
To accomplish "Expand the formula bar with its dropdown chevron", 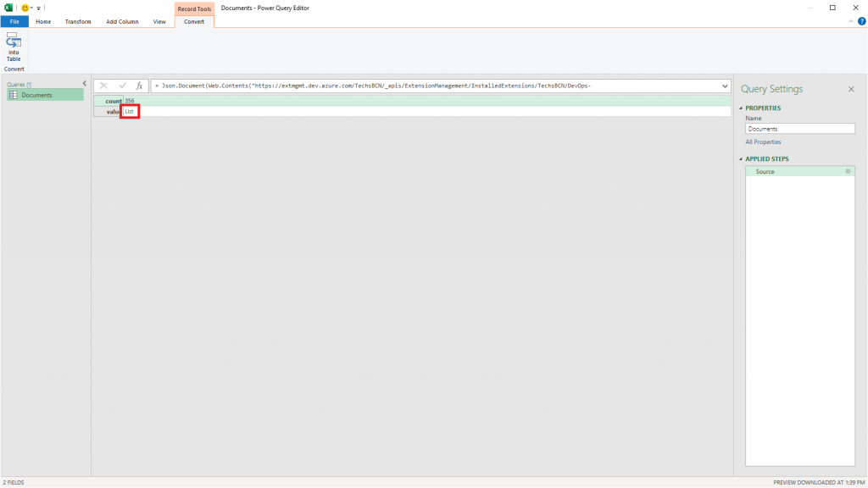I will 723,85.
